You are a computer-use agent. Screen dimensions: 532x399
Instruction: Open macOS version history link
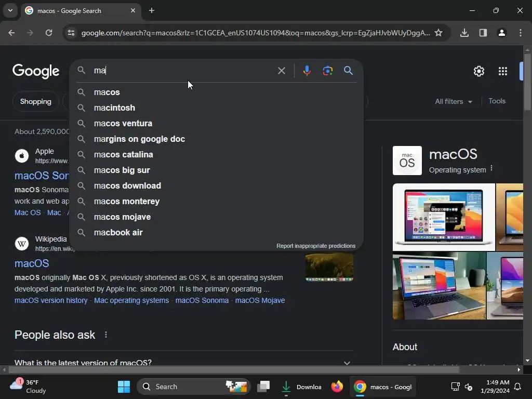point(51,301)
